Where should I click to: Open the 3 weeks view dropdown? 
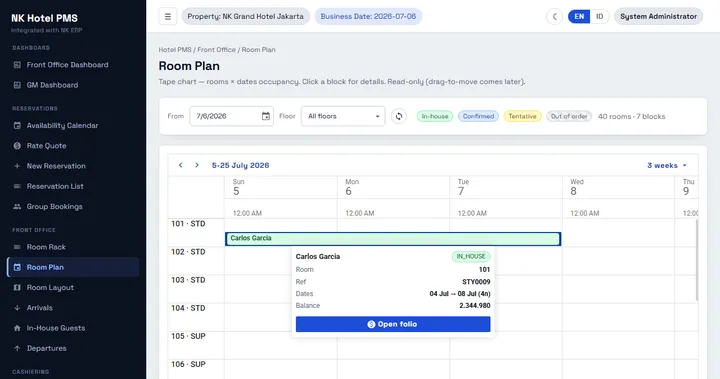667,165
